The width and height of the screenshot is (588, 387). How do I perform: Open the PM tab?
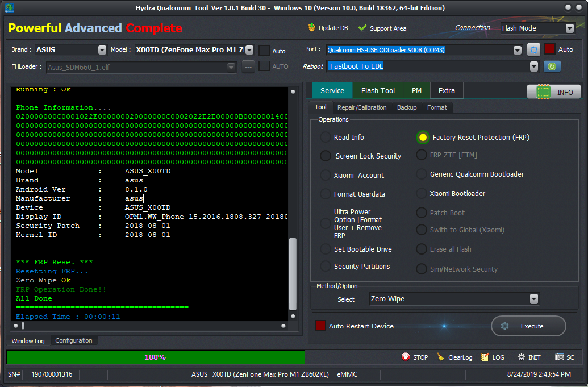coord(416,90)
